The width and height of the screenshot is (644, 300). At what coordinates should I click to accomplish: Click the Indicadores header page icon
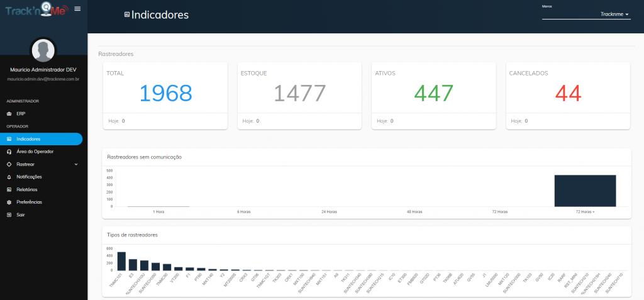127,15
